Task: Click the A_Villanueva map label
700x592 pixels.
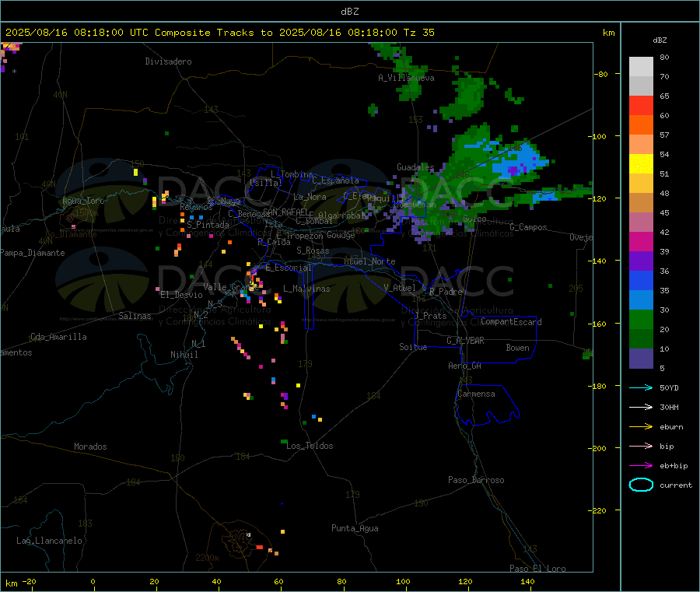Action: coord(406,78)
